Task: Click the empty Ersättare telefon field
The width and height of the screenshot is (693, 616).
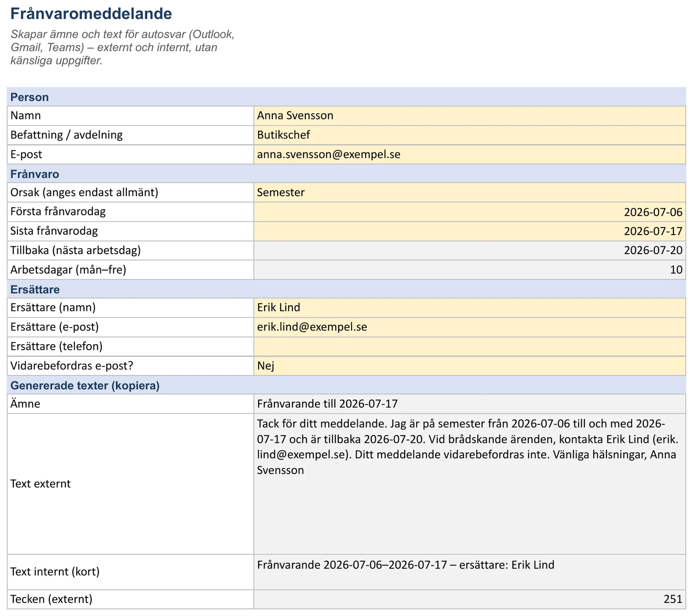Action: (x=470, y=346)
